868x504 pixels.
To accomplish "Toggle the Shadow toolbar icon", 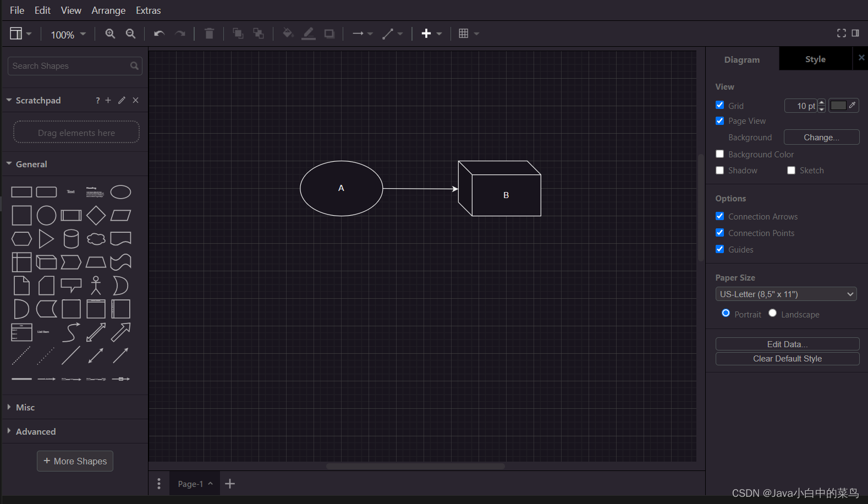I will click(x=329, y=34).
